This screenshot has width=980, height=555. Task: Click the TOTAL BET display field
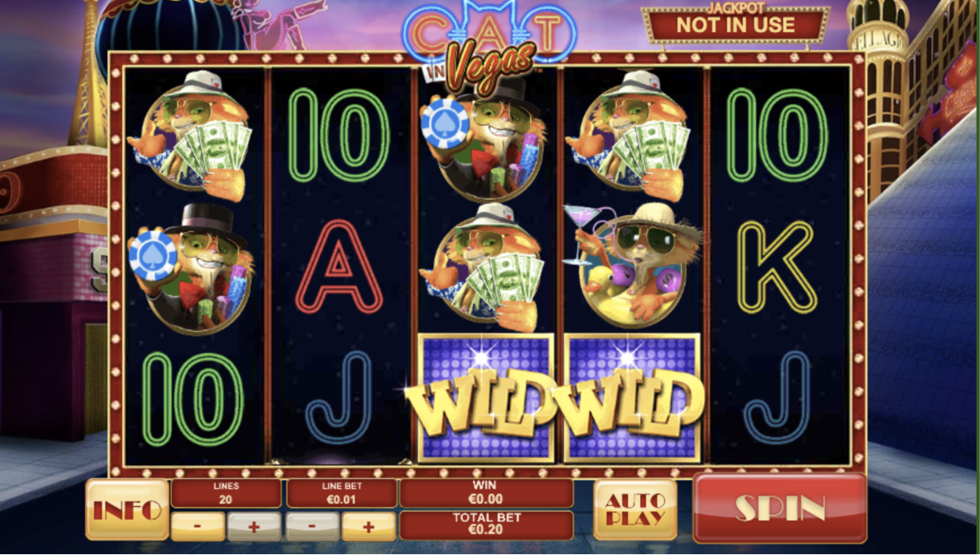coord(486,525)
